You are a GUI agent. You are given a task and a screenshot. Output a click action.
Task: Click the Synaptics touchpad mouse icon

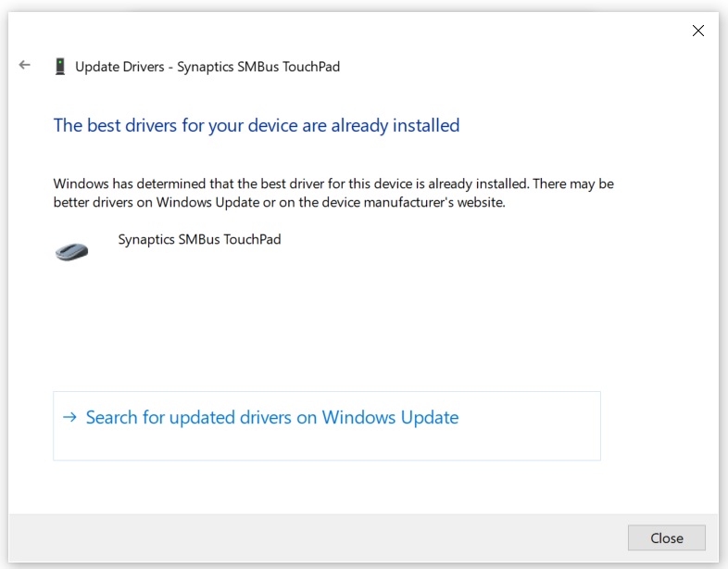pyautogui.click(x=71, y=252)
